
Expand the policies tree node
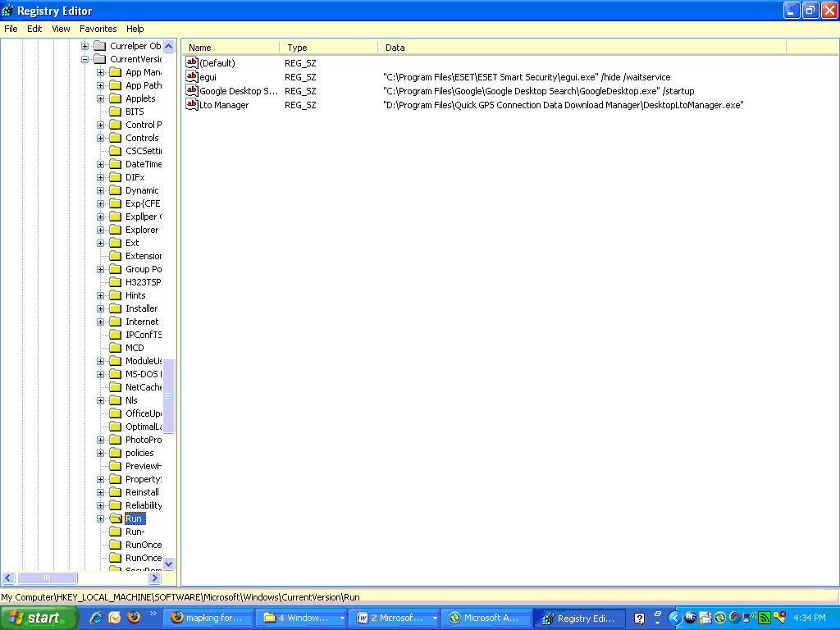(100, 453)
